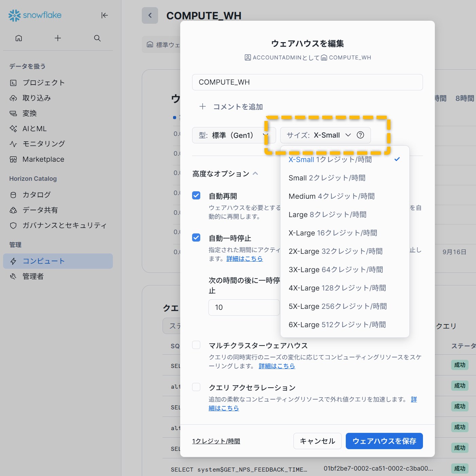
Task: Open search using magnifier icon
Action: [x=97, y=38]
